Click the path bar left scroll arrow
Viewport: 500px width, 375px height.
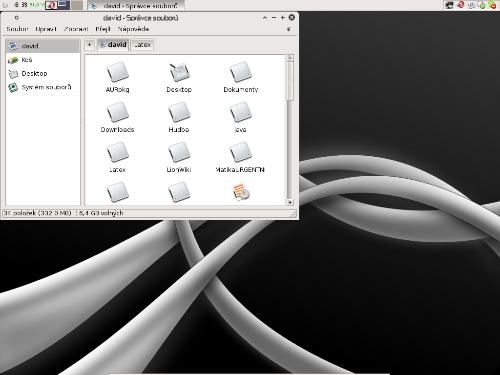89,45
